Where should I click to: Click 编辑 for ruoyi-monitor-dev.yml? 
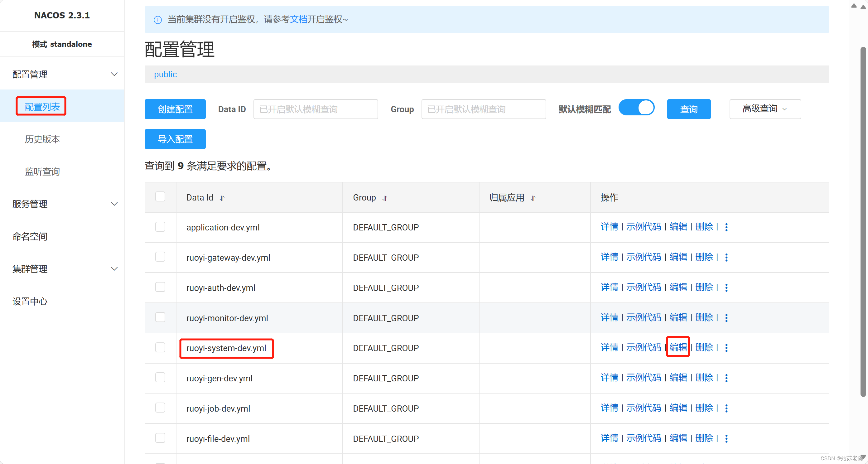click(678, 317)
